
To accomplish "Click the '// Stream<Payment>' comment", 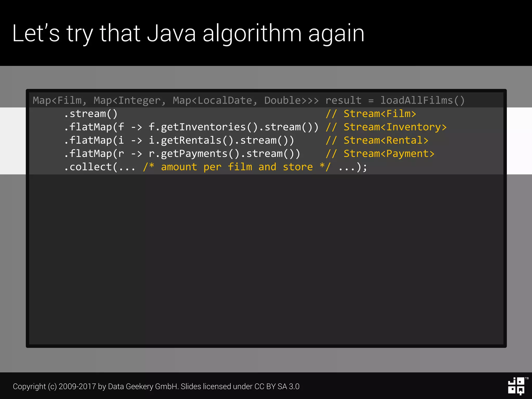I will pyautogui.click(x=380, y=154).
